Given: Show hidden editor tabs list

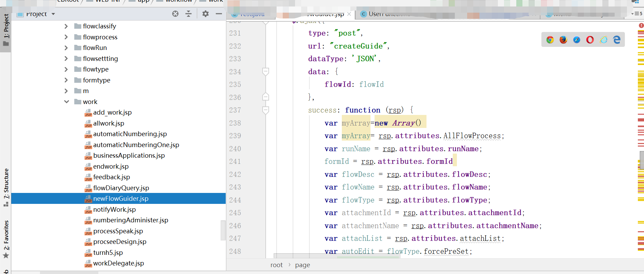Looking at the screenshot, I should click(637, 14).
